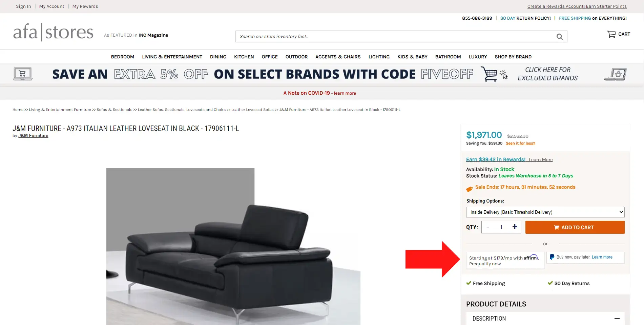
Task: Open the shopping cart icon
Action: click(611, 34)
